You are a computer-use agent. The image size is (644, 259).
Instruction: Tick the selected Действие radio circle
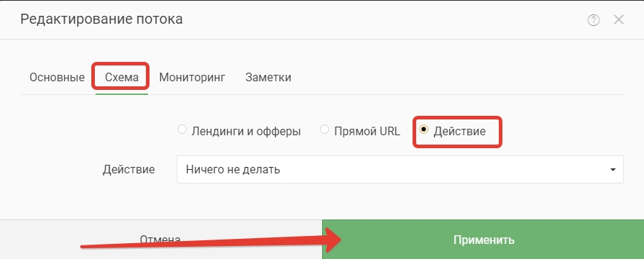click(x=423, y=129)
